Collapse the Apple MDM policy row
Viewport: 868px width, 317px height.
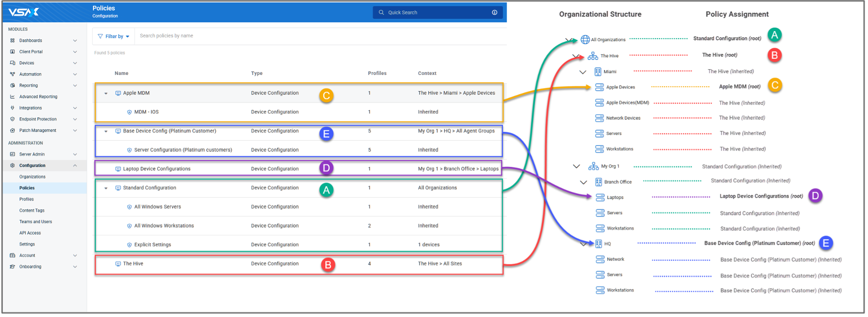coord(106,93)
